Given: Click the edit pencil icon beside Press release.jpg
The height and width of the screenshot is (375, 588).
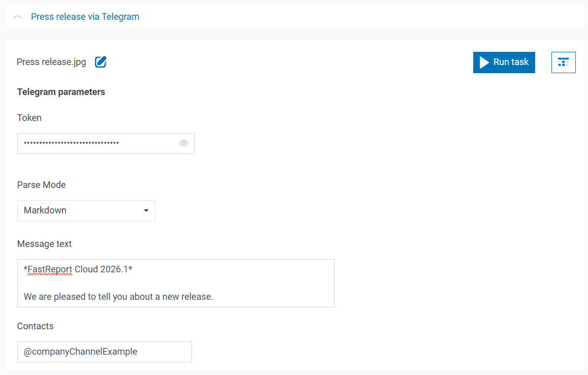Looking at the screenshot, I should pos(101,62).
